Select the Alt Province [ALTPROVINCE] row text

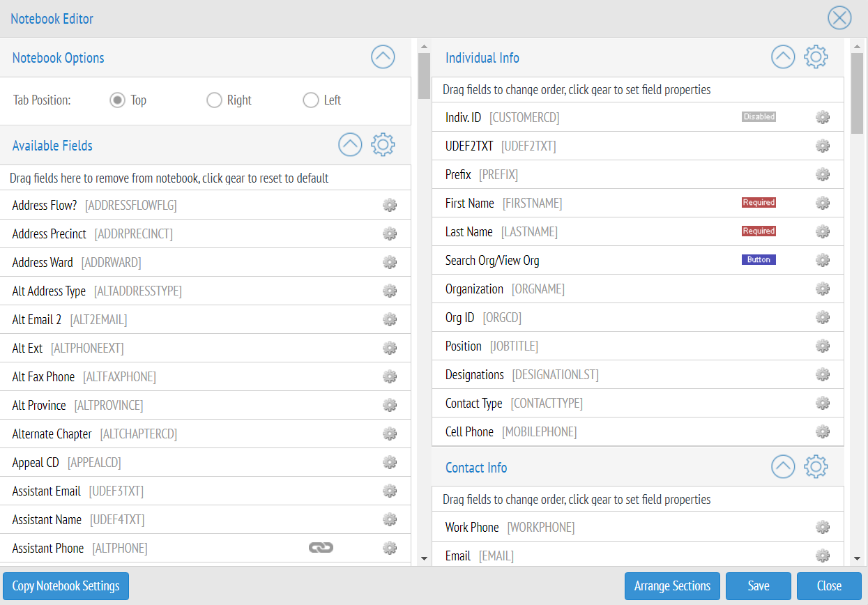coord(77,405)
